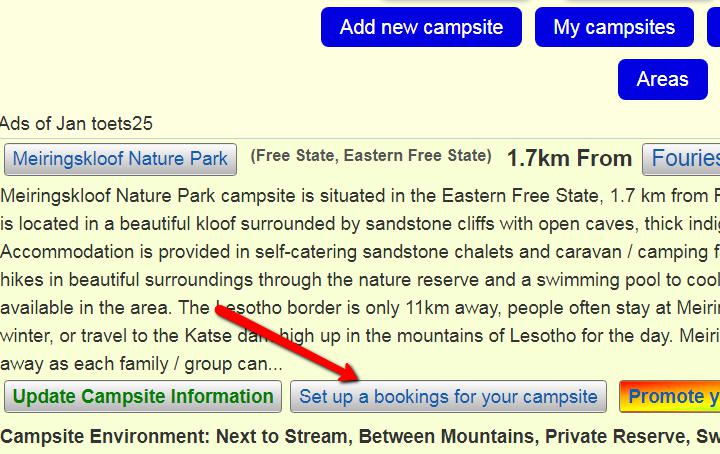Open the Meiringskloof Nature Park listing
Screen dimensions: 720x454
120,158
